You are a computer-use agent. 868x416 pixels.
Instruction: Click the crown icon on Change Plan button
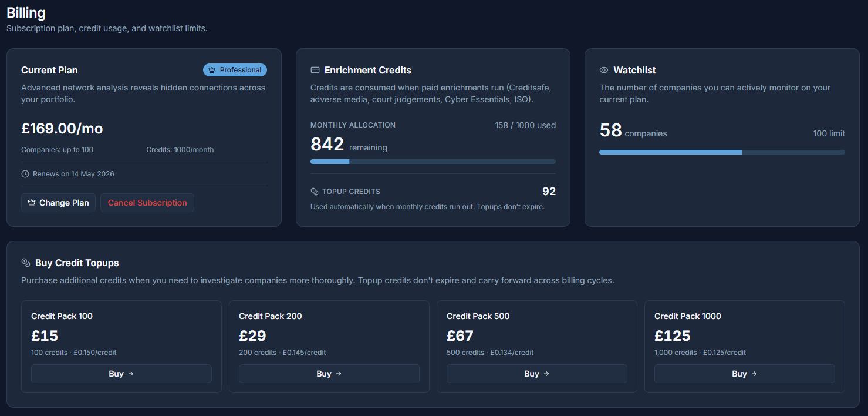tap(32, 203)
